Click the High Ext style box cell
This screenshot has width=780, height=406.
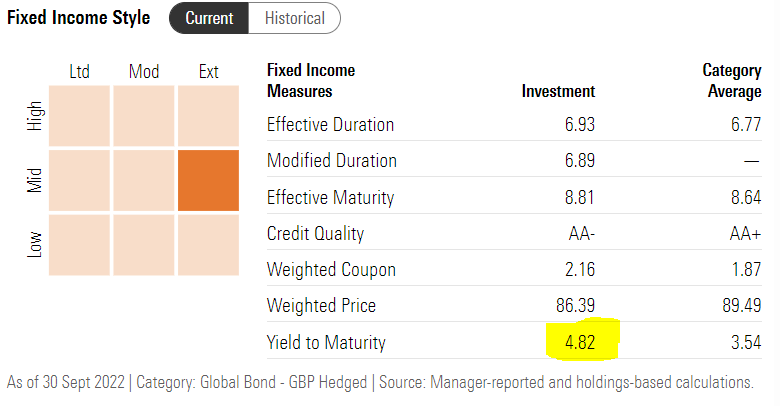click(x=208, y=116)
